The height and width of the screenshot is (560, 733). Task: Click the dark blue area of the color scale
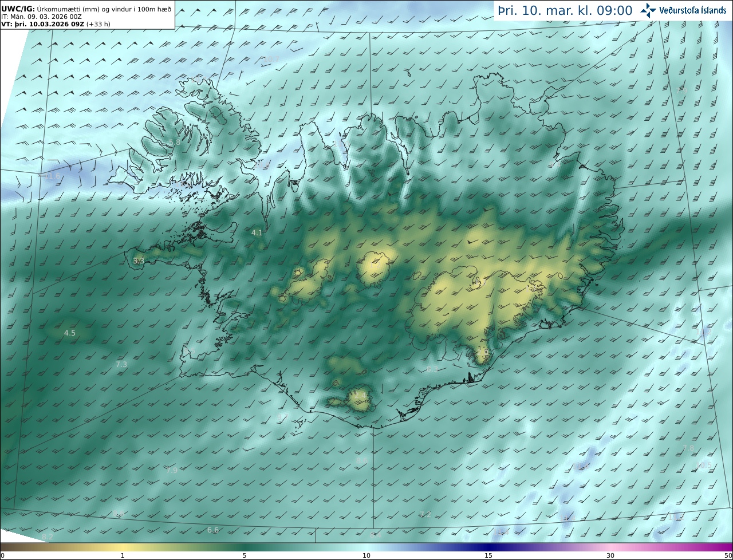(x=490, y=547)
